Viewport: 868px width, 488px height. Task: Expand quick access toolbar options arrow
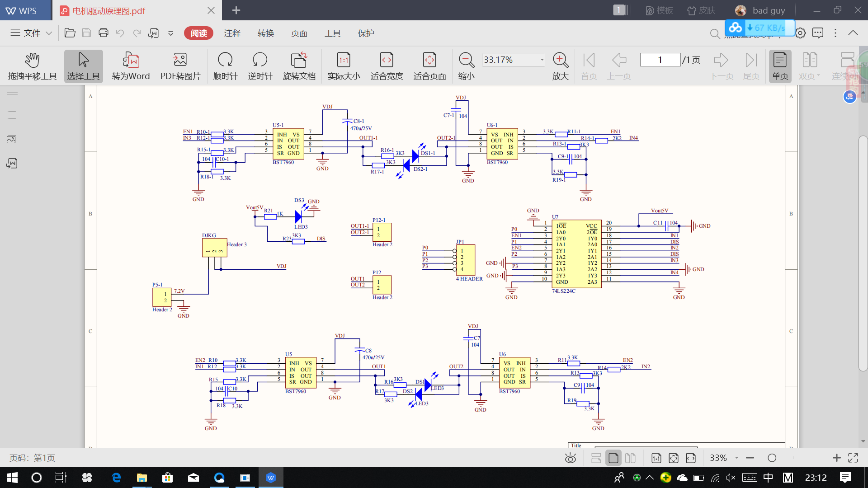click(171, 33)
